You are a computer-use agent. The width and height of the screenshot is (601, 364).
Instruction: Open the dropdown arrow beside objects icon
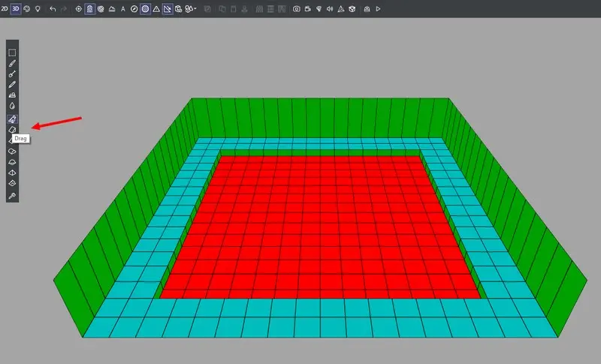(195, 9)
